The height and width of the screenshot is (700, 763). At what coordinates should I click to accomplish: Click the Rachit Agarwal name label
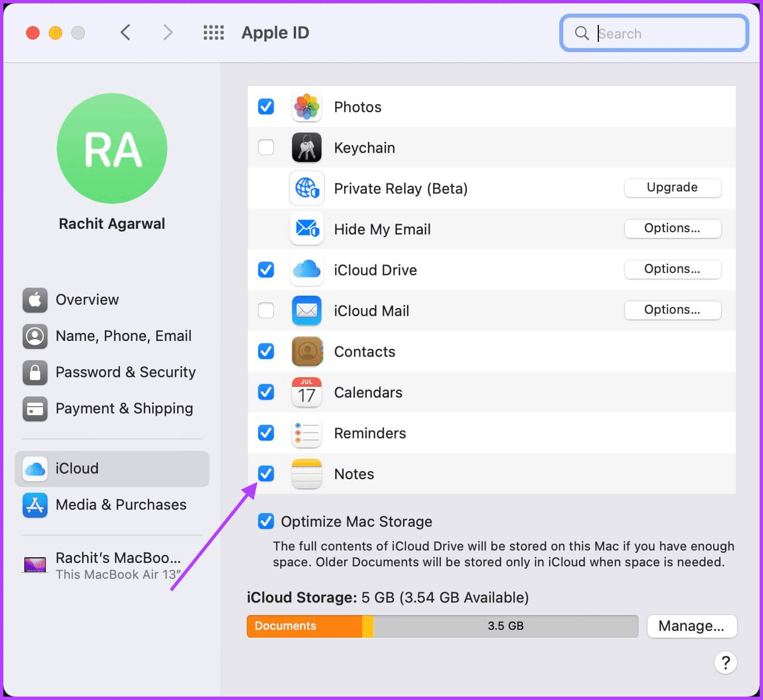(x=112, y=224)
